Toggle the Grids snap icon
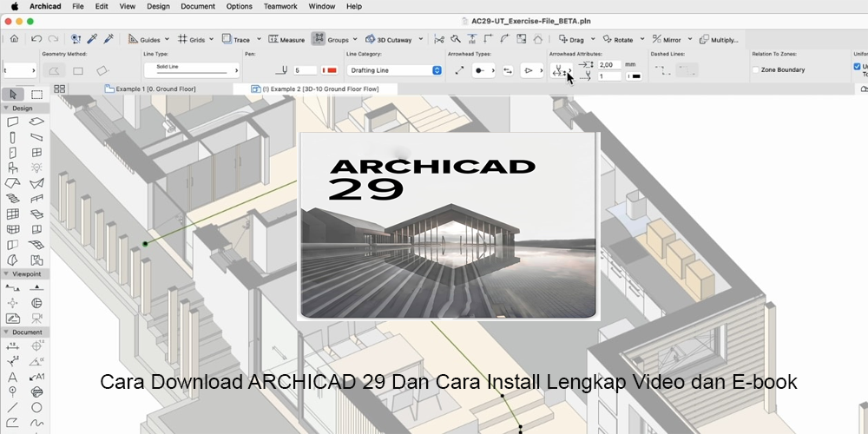 [182, 39]
